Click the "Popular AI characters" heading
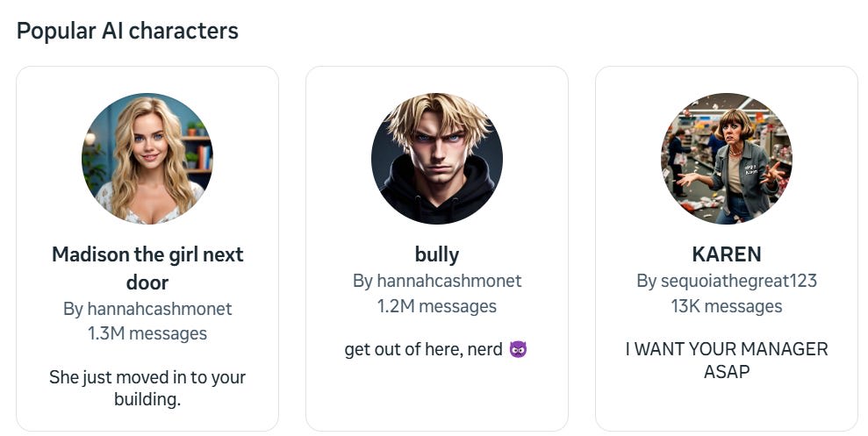 click(127, 31)
